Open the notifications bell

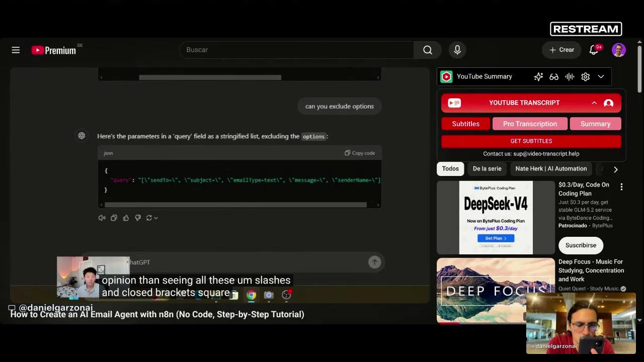coord(594,50)
